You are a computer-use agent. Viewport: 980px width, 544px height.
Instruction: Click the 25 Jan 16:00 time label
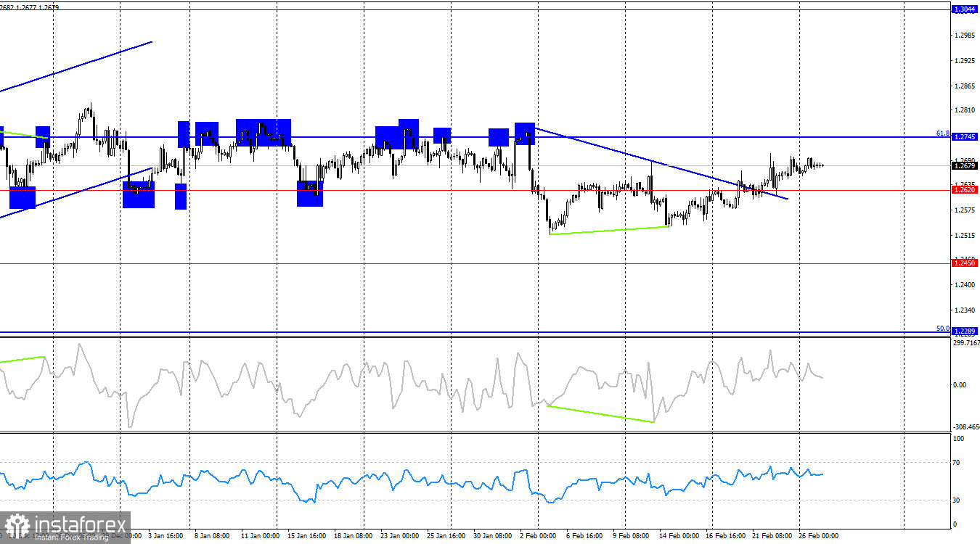[x=446, y=537]
